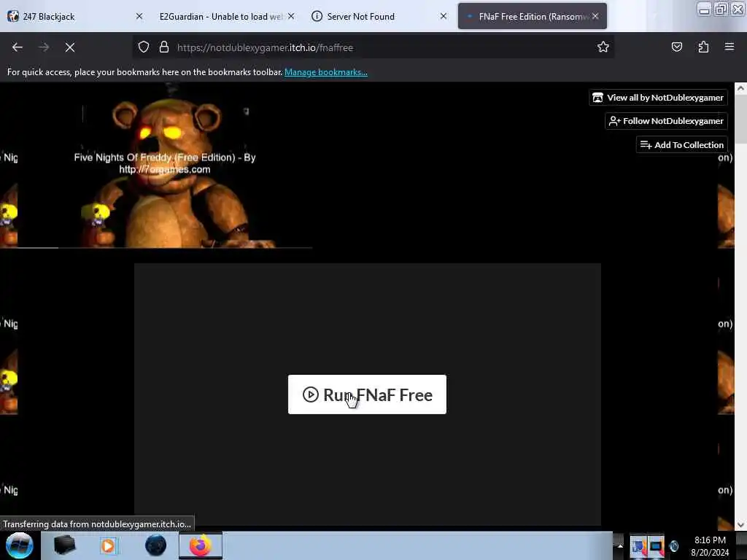
Task: Close the FNaF Free Edition tab
Action: pos(595,16)
